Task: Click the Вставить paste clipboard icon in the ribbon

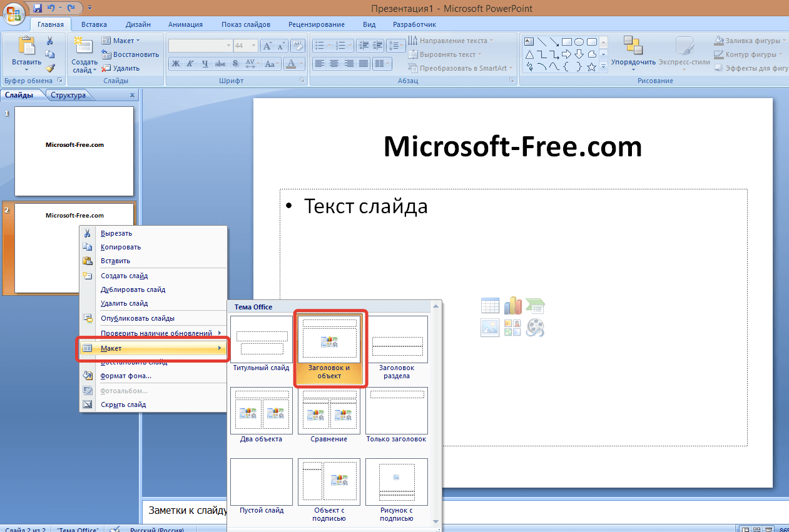Action: coord(26,46)
